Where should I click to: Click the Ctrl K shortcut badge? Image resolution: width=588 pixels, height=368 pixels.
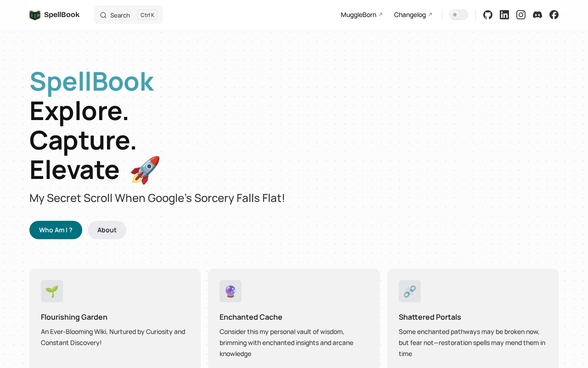tap(147, 15)
